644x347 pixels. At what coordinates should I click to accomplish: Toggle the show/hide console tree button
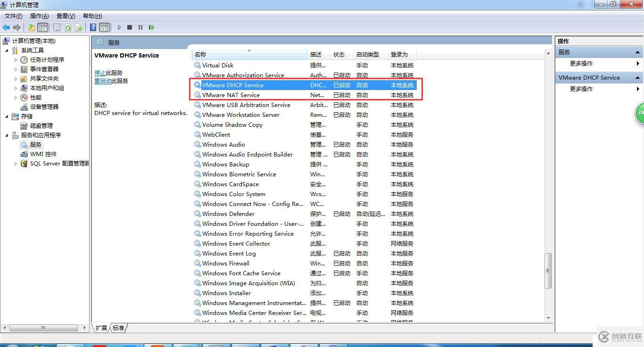pos(42,27)
